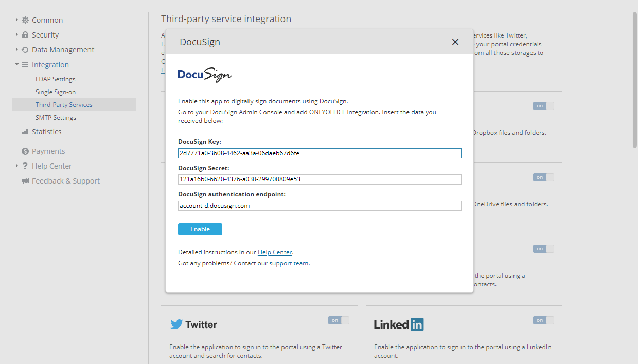Click the DocuSign logo in dialog
638x364 pixels.
click(205, 75)
